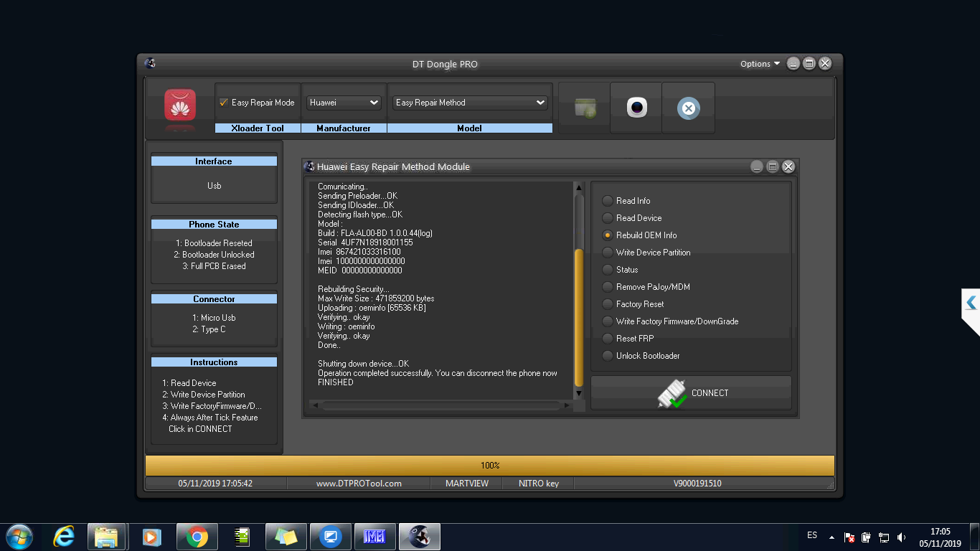Open the Options dropdown in title bar
This screenshot has height=551, width=980.
(760, 64)
